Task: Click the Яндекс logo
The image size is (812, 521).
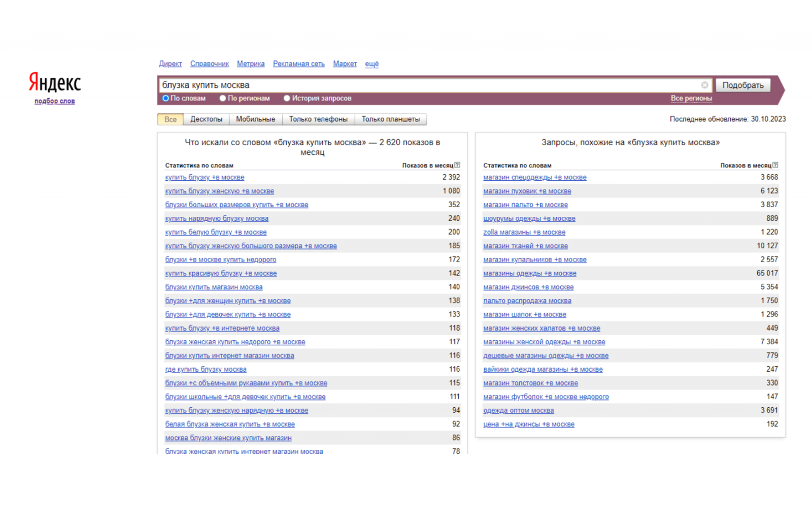Action: pos(55,82)
